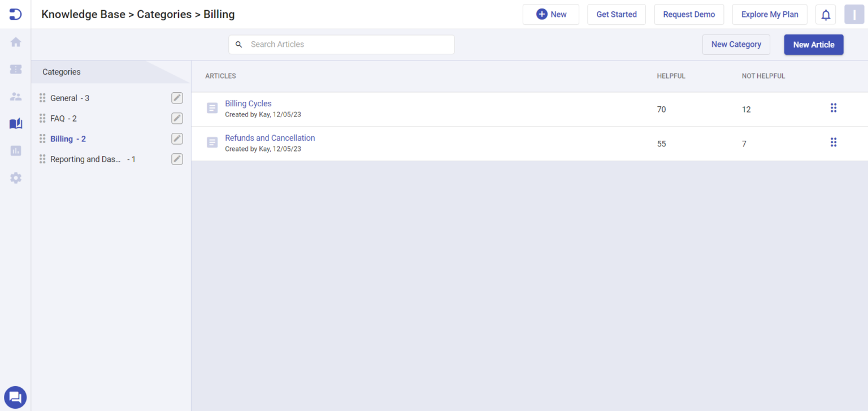The width and height of the screenshot is (868, 411).
Task: Open the Refunds and Cancellation article
Action: (x=270, y=138)
